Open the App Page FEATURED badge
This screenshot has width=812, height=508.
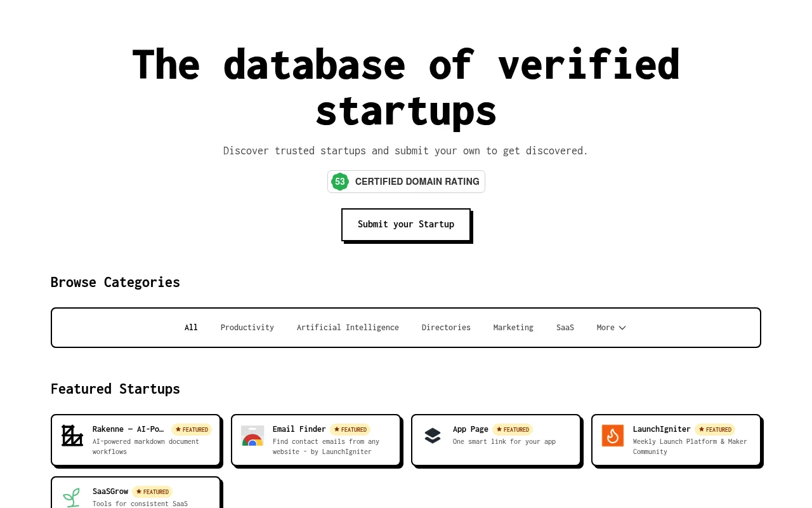tap(512, 429)
